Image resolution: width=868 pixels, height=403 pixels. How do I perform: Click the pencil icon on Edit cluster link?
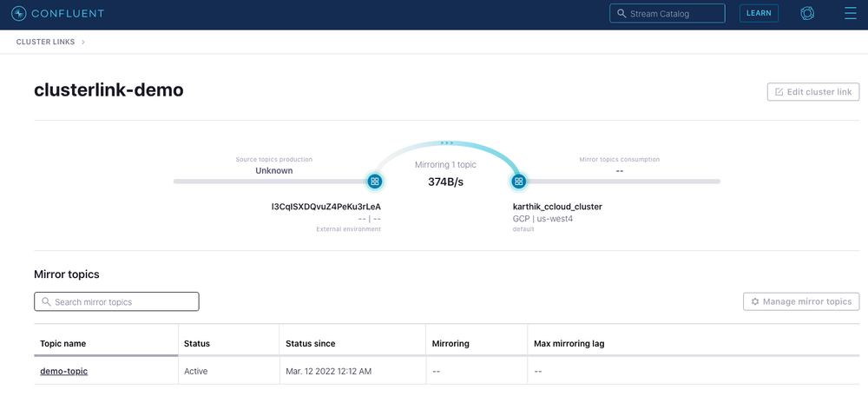pyautogui.click(x=779, y=92)
